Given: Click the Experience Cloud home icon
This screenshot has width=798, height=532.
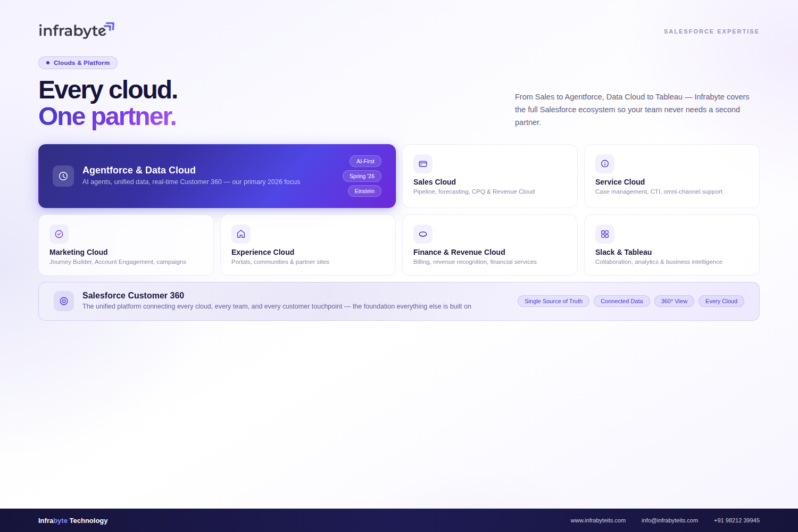Looking at the screenshot, I should pyautogui.click(x=241, y=234).
